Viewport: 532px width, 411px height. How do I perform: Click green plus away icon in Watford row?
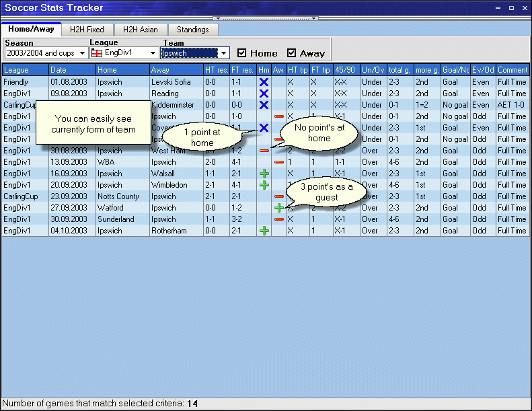tap(278, 208)
